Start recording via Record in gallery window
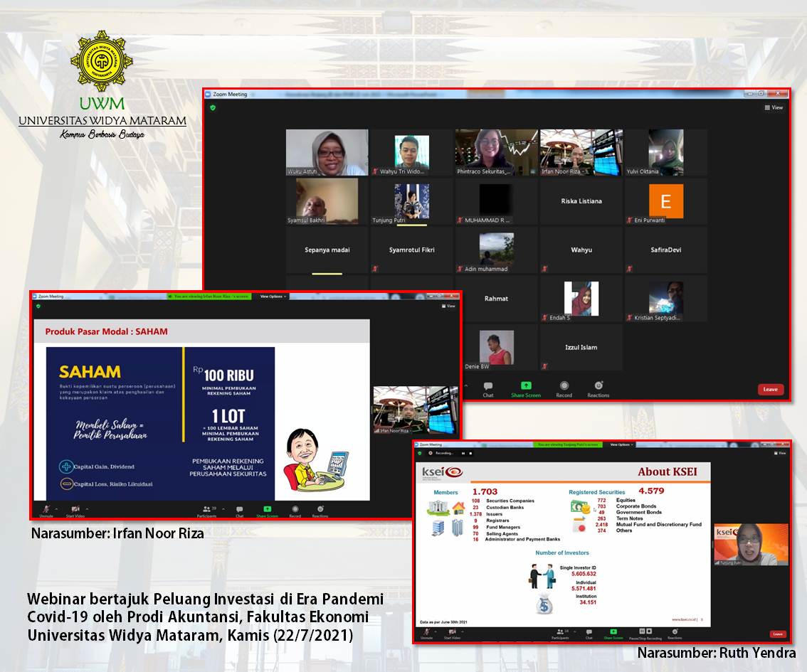 (x=564, y=388)
